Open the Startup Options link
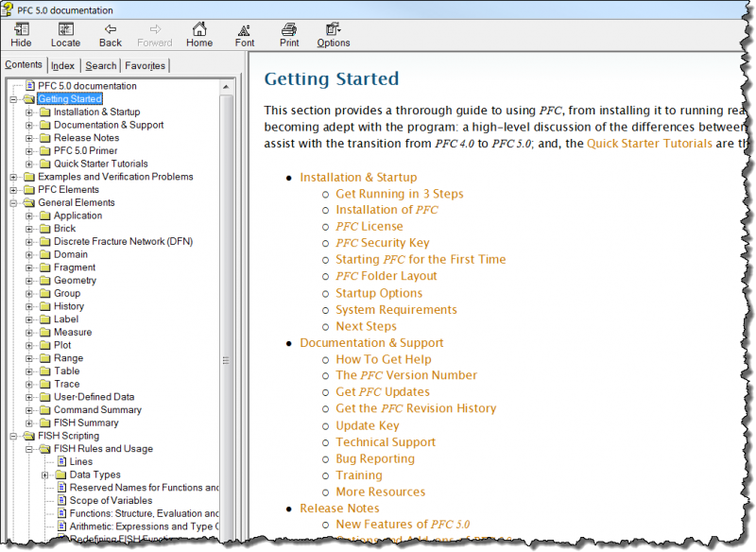The image size is (756, 552). 379,293
